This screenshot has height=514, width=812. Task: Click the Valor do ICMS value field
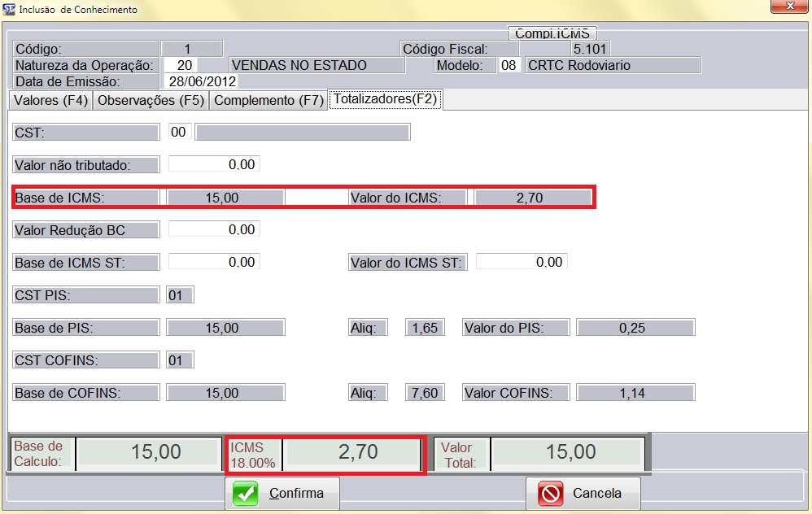533,197
